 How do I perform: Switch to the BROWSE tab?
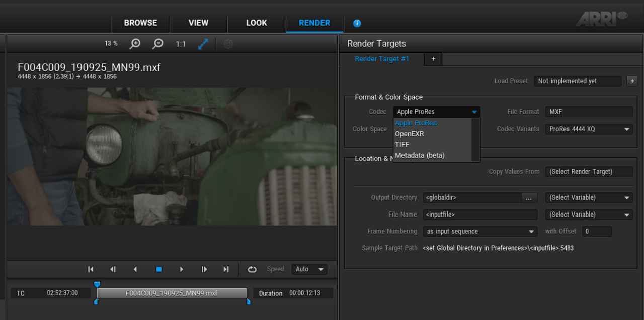[x=141, y=23]
